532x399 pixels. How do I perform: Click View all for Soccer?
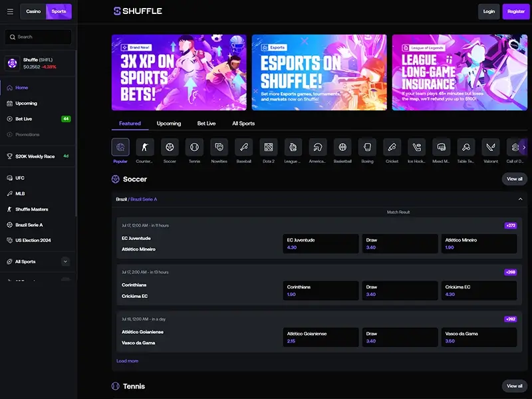pyautogui.click(x=514, y=179)
